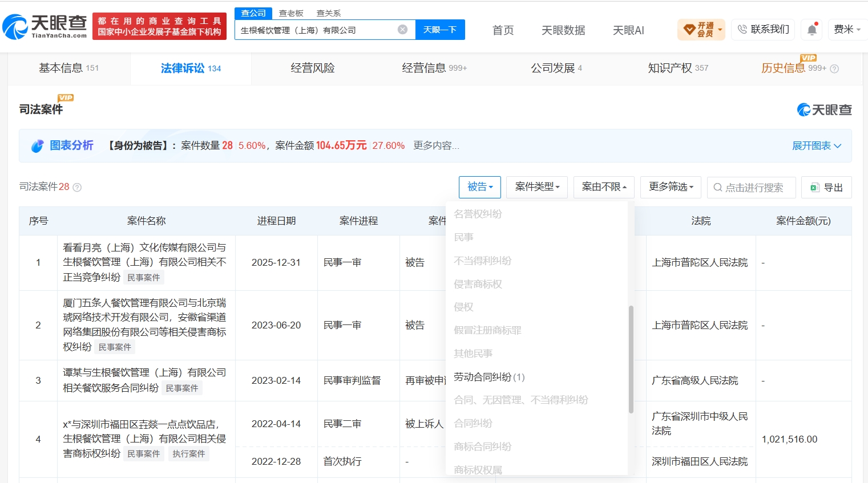Image resolution: width=868 pixels, height=483 pixels.
Task: Switch to the 知识产权 tab
Action: 678,68
